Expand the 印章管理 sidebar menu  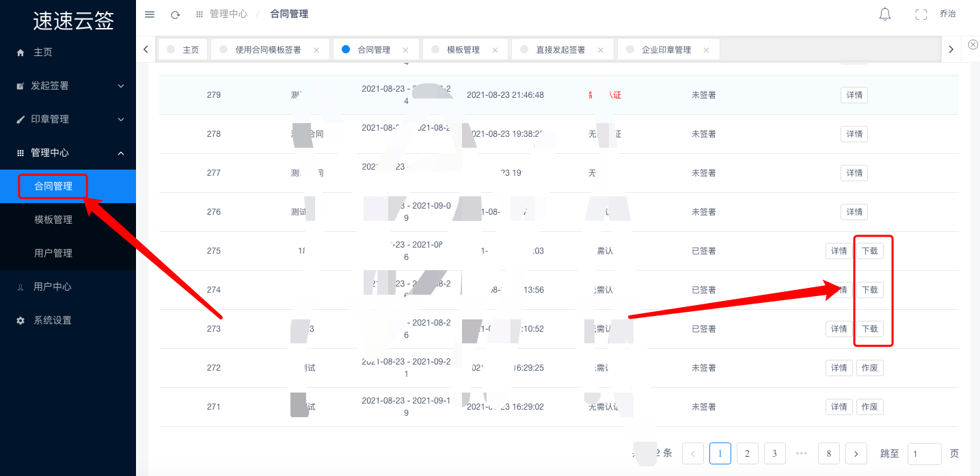coord(68,119)
